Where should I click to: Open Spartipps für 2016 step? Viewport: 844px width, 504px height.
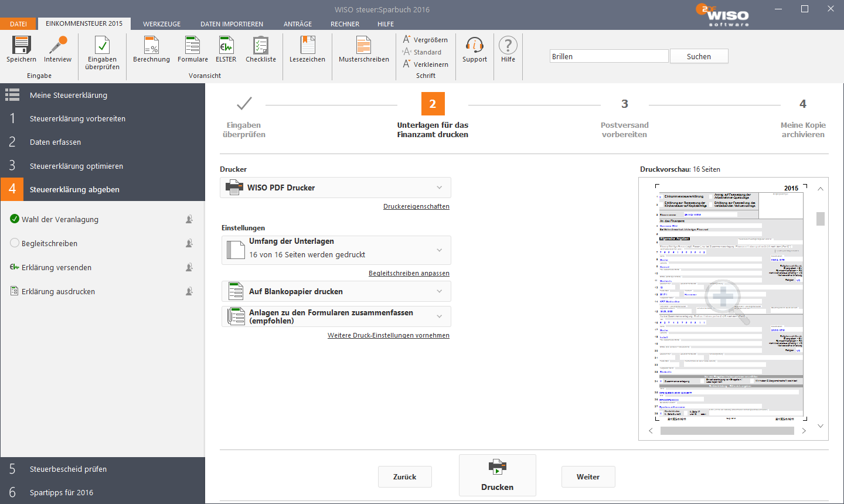103,492
